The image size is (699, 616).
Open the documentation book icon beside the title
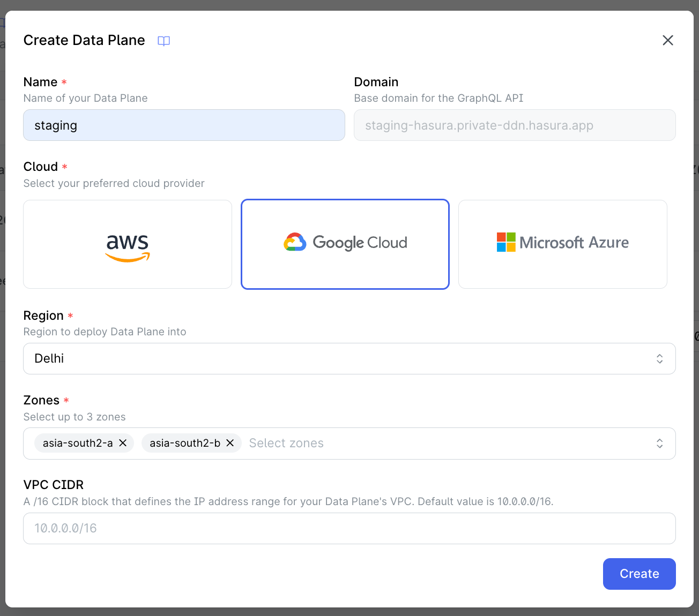[163, 41]
